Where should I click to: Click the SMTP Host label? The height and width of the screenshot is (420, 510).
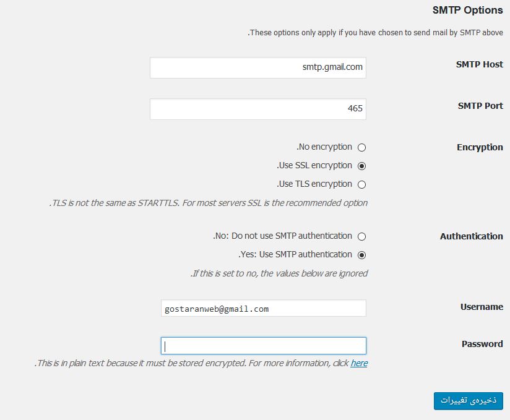(479, 64)
